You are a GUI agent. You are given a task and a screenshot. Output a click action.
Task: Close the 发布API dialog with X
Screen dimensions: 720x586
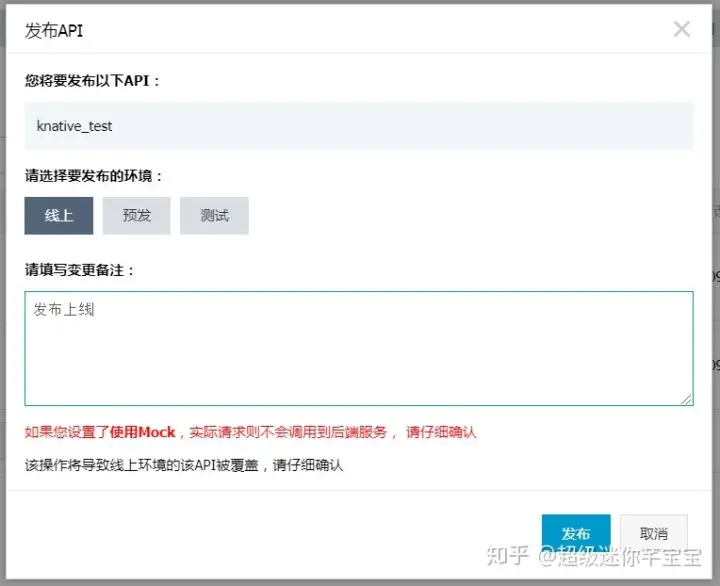pyautogui.click(x=682, y=29)
